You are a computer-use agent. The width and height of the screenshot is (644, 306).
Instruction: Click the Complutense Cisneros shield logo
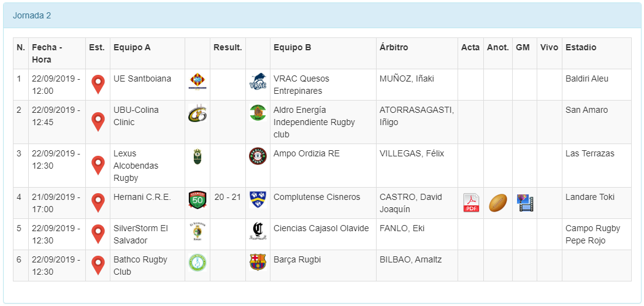[258, 200]
